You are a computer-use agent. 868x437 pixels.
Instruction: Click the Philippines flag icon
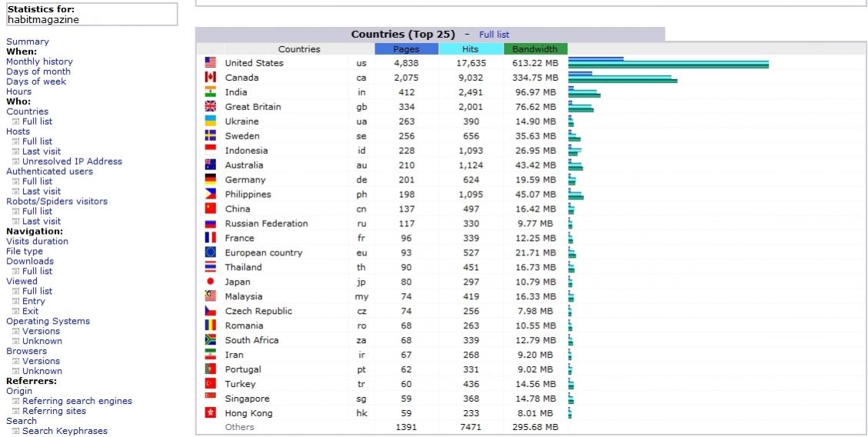point(211,195)
